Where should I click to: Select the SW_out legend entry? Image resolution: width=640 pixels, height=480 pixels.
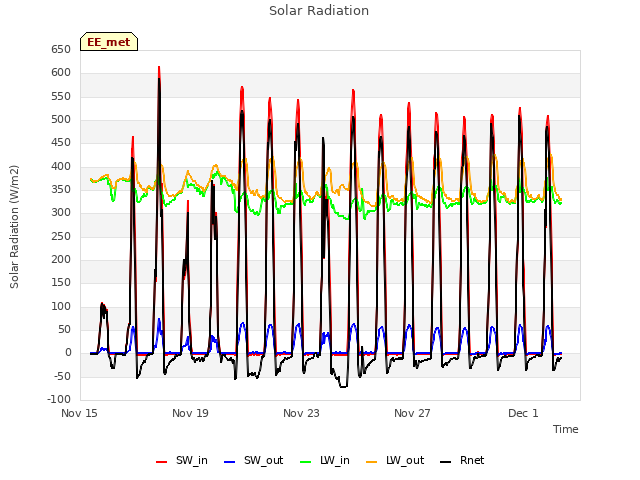click(x=253, y=460)
